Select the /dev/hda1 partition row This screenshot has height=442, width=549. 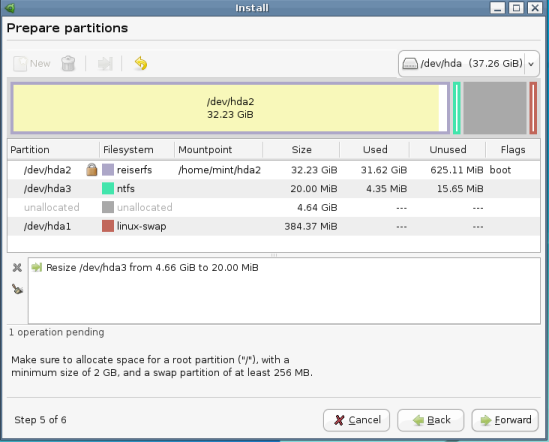click(x=273, y=227)
